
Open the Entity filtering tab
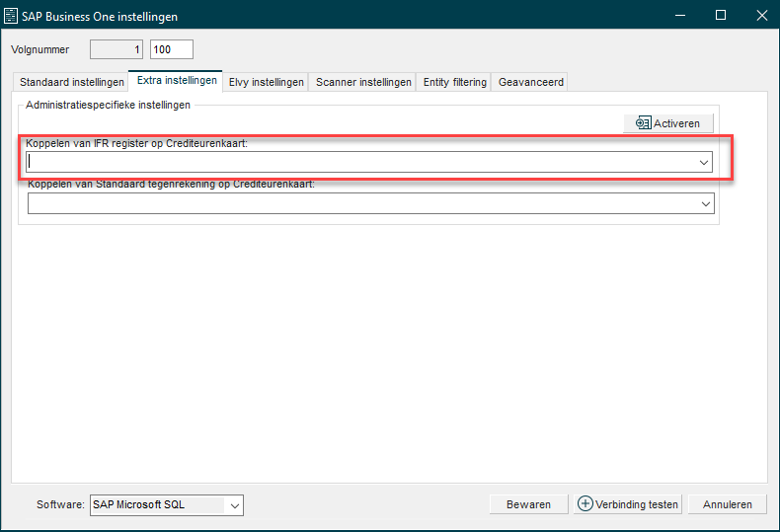454,82
